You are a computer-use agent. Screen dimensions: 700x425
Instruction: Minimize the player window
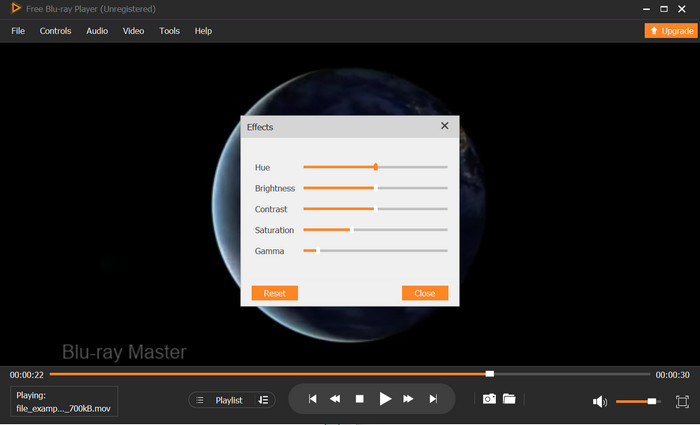[646, 9]
